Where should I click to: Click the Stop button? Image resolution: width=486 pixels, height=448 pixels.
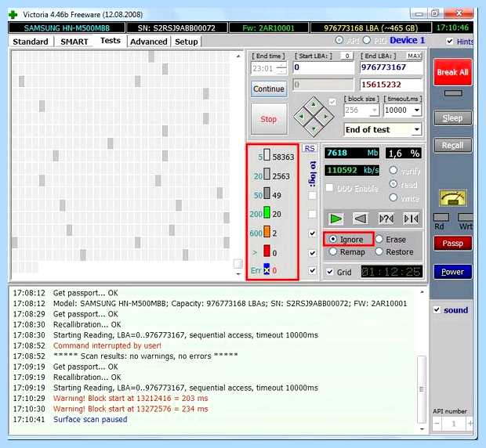coord(268,119)
